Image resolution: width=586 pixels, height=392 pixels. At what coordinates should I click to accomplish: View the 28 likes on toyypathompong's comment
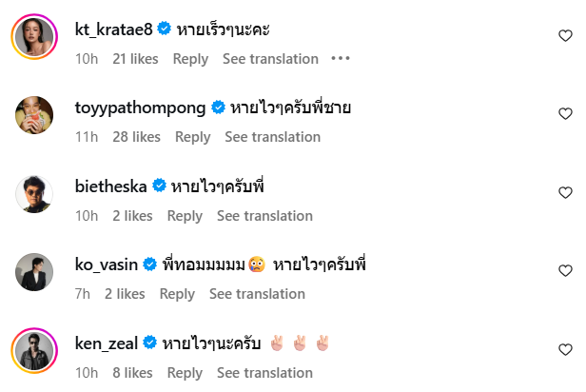tap(136, 137)
